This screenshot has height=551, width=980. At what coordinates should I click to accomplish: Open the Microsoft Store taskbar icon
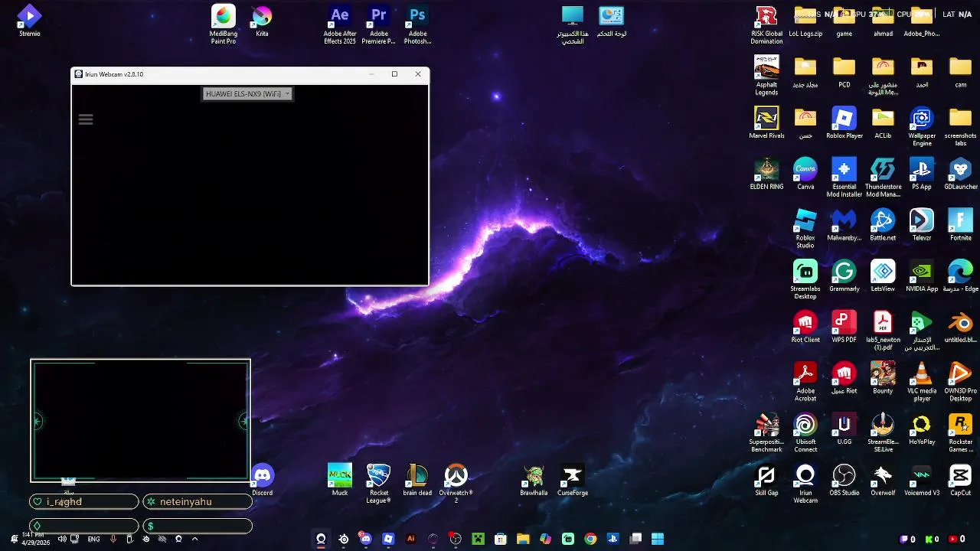[501, 539]
